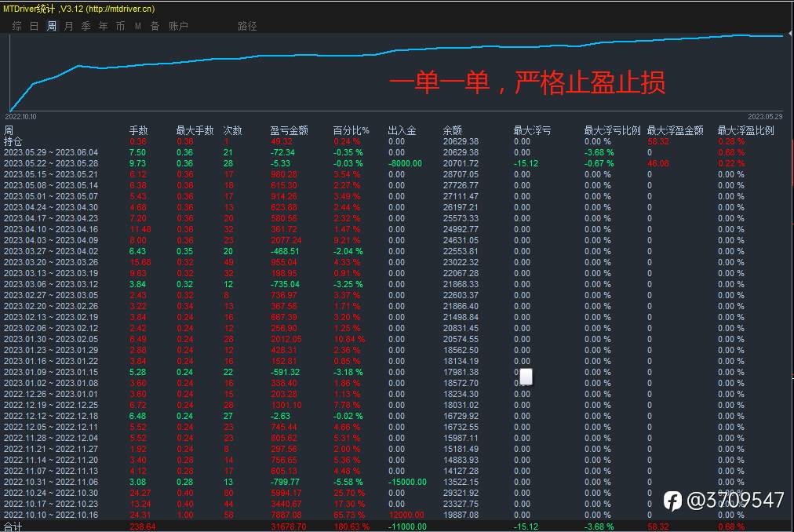Click the 13522.15 balance cell
794x532 pixels.
coord(461,482)
